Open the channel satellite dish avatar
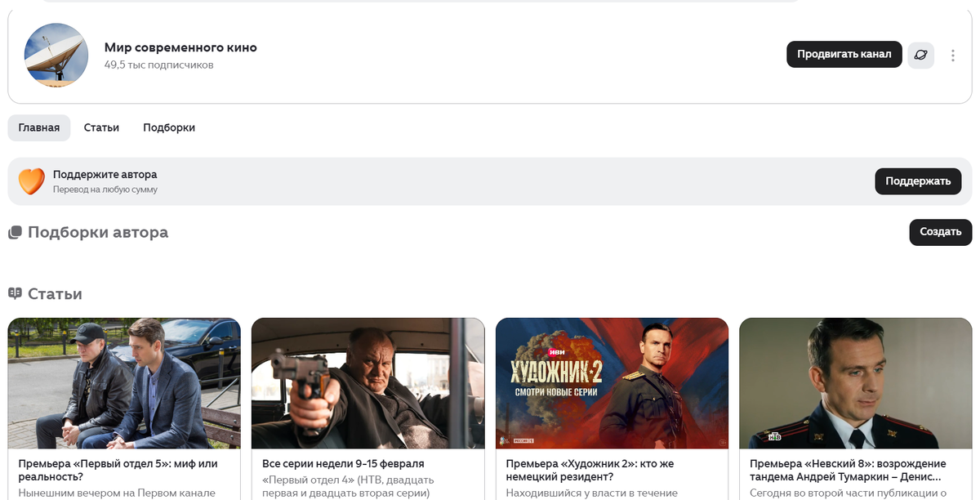Image resolution: width=980 pixels, height=500 pixels. point(56,55)
